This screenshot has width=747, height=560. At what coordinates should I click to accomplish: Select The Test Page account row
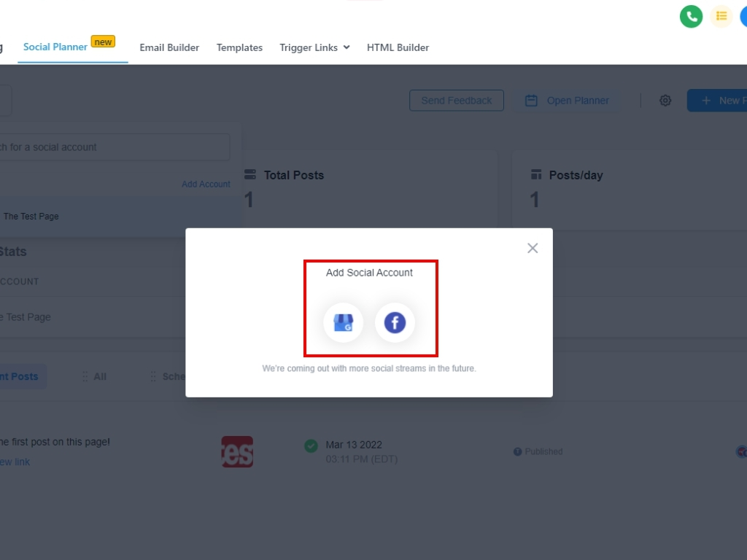tap(120, 216)
